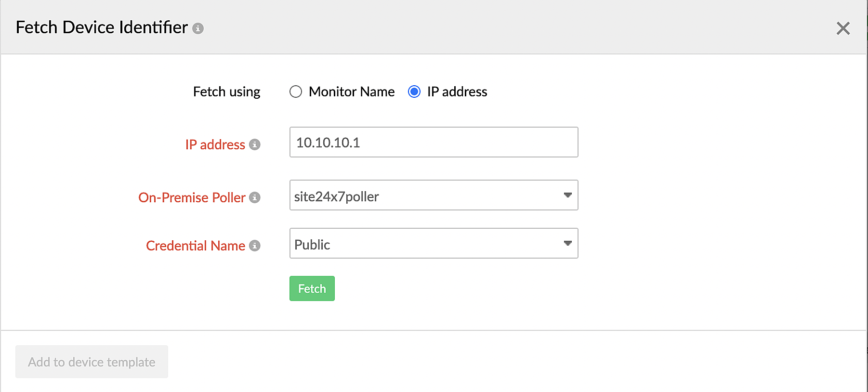Click the info icon beside Fetch Device Identifier
Image resolution: width=868 pixels, height=392 pixels.
click(x=198, y=29)
